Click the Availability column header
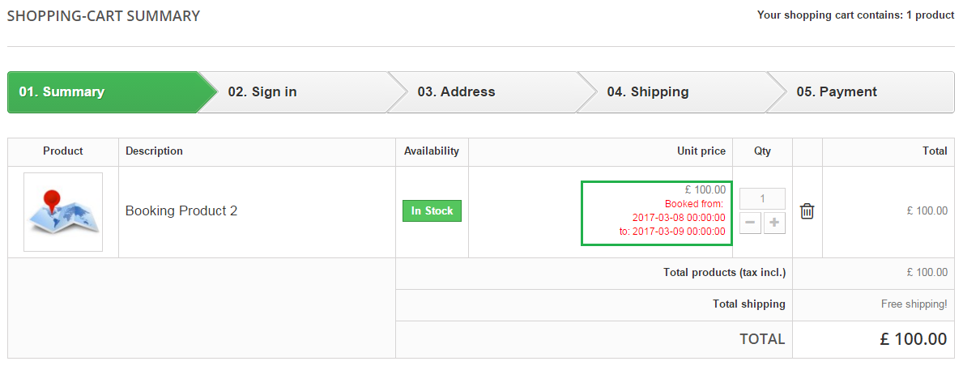 (x=432, y=151)
